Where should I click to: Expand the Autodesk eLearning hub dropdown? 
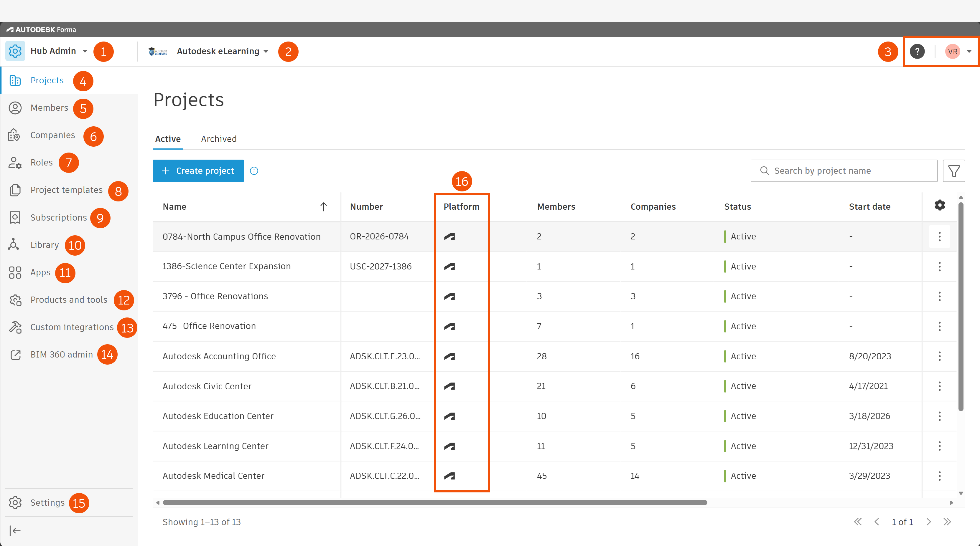[266, 51]
